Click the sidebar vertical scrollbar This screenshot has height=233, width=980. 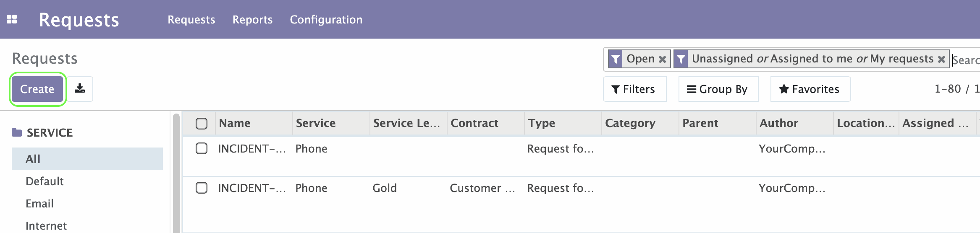(176, 173)
